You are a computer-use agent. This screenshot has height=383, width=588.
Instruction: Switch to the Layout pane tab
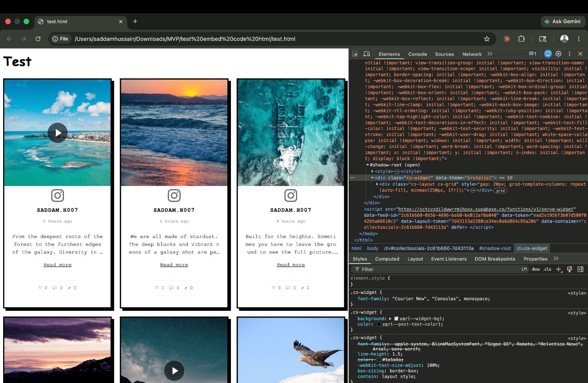point(415,259)
